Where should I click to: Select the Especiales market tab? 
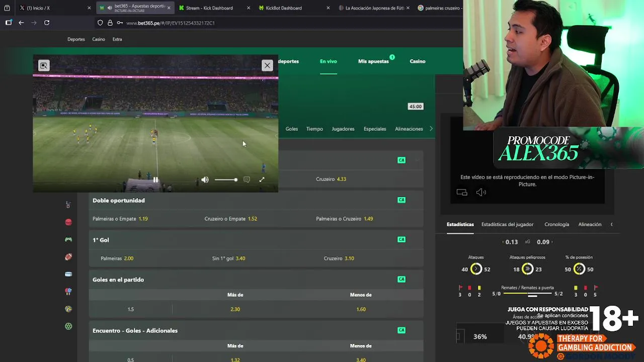click(375, 129)
